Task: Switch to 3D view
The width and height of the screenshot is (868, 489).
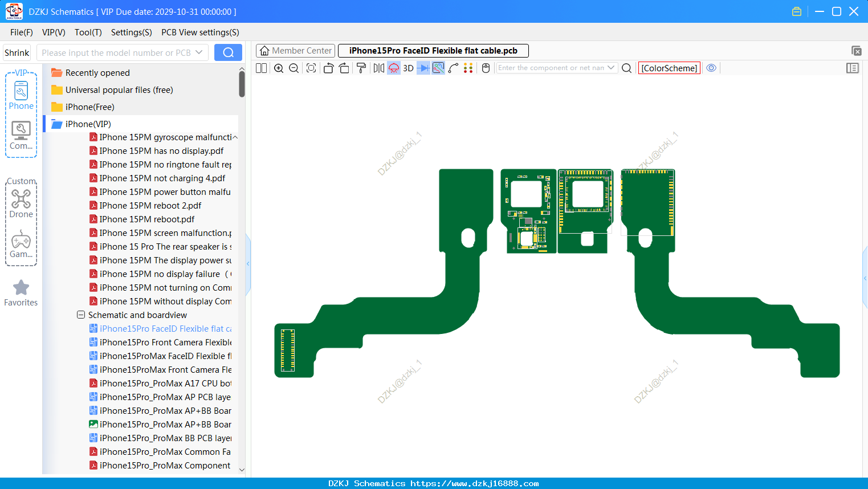Action: click(x=408, y=68)
